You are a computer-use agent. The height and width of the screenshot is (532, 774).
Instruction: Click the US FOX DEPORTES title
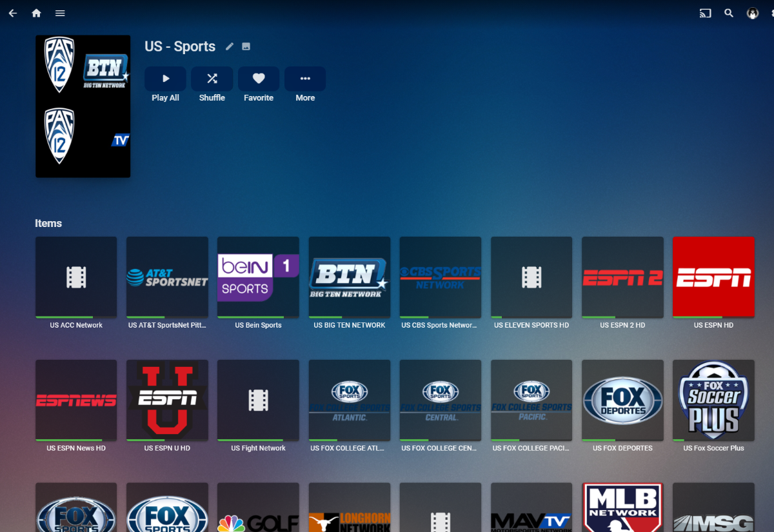[622, 448]
